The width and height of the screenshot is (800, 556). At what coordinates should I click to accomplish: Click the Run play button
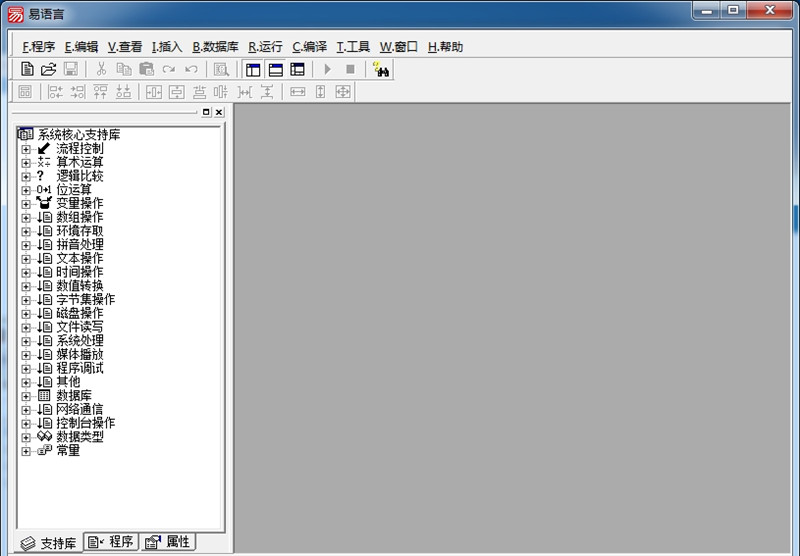[328, 69]
